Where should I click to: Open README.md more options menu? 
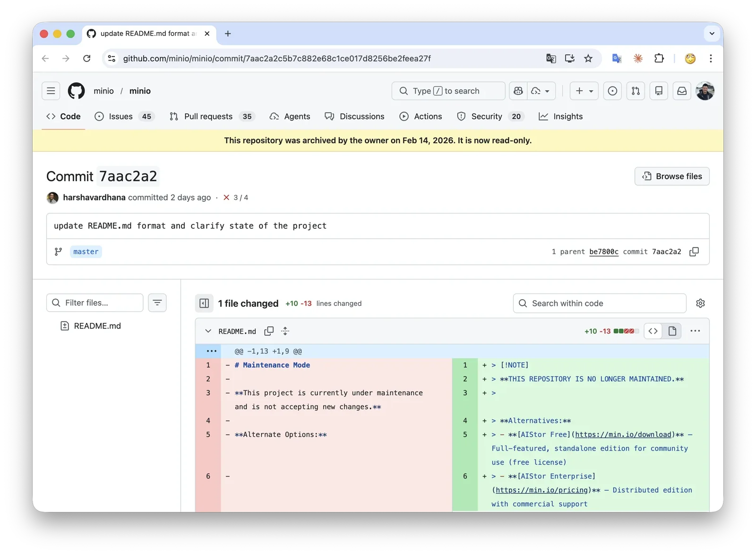tap(695, 331)
